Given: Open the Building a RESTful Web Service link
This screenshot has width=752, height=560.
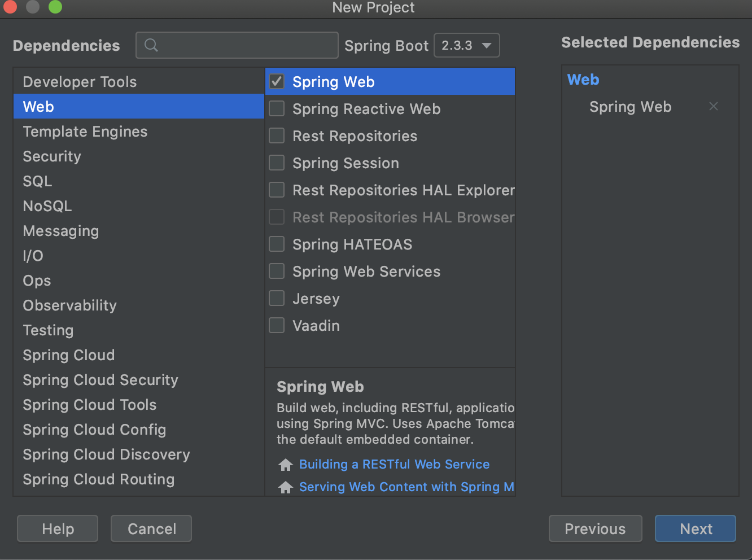Looking at the screenshot, I should 394,464.
